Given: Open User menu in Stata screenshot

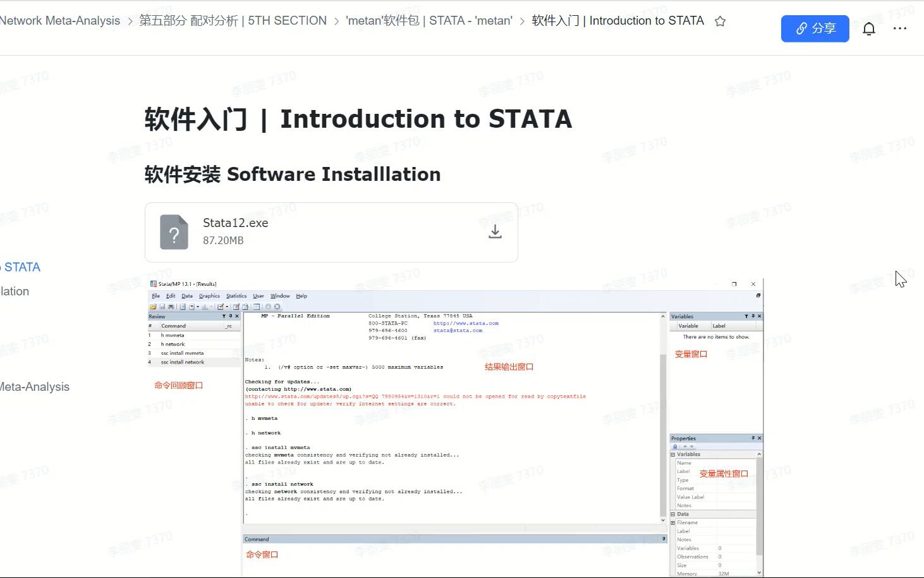Looking at the screenshot, I should [258, 296].
